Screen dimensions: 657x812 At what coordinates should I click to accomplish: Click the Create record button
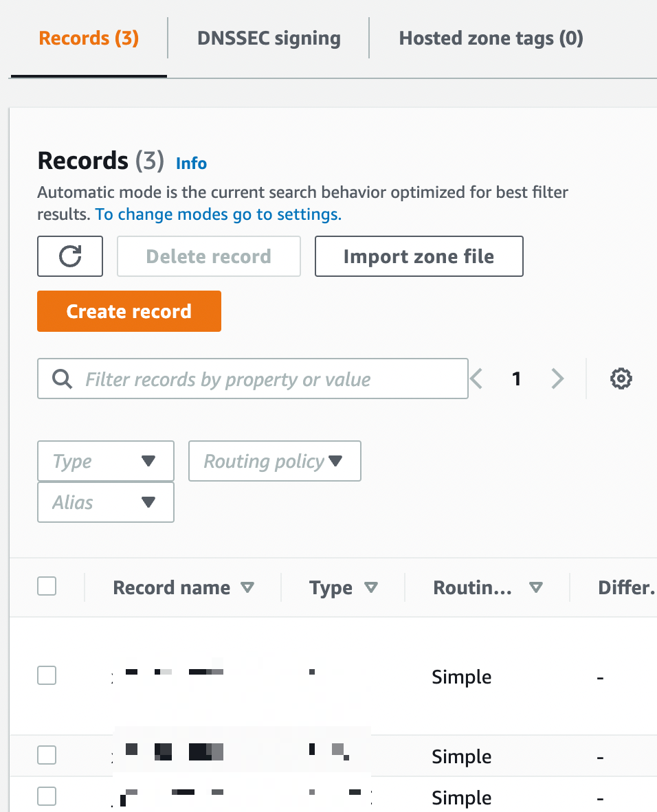[x=129, y=311]
